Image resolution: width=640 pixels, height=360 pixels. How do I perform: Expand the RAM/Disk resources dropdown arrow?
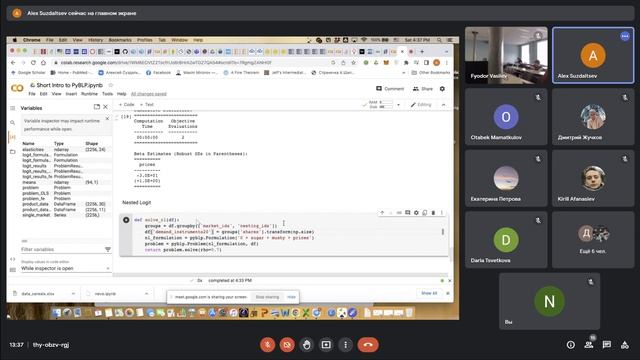tap(398, 105)
